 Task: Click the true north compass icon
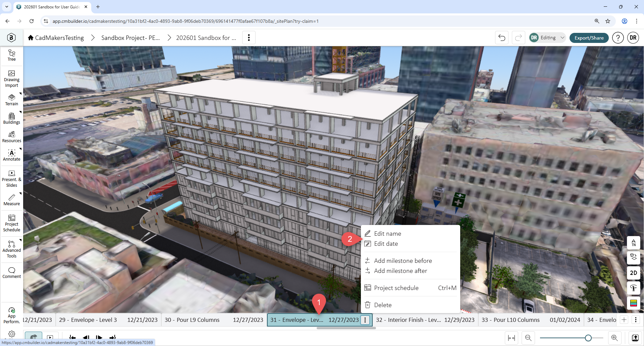click(634, 243)
